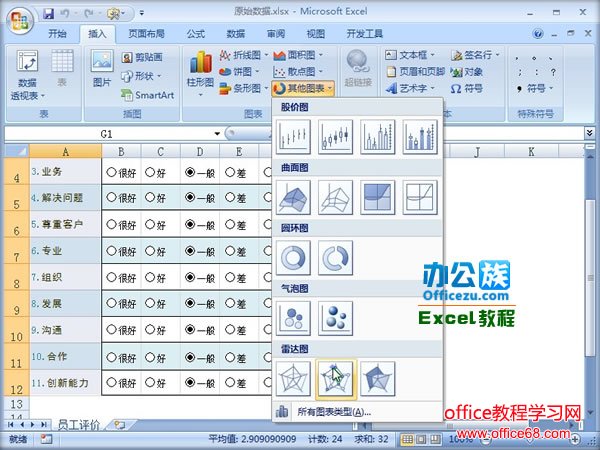Insert header and footer (页眉和页脚)
The height and width of the screenshot is (450, 600).
coord(415,72)
